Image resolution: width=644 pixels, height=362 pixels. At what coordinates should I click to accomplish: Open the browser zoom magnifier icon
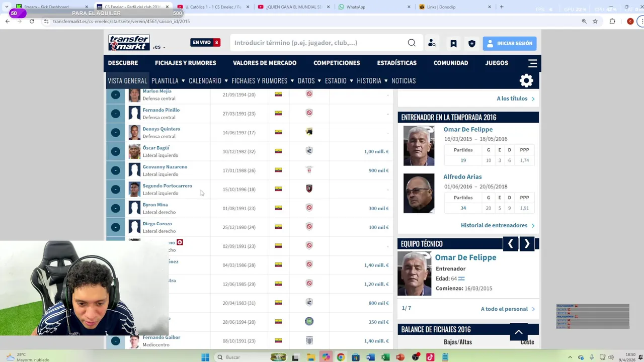click(x=584, y=21)
